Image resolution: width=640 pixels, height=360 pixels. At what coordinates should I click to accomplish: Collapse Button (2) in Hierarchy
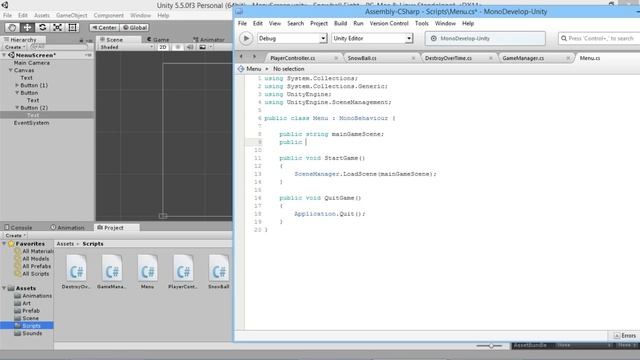tap(17, 108)
